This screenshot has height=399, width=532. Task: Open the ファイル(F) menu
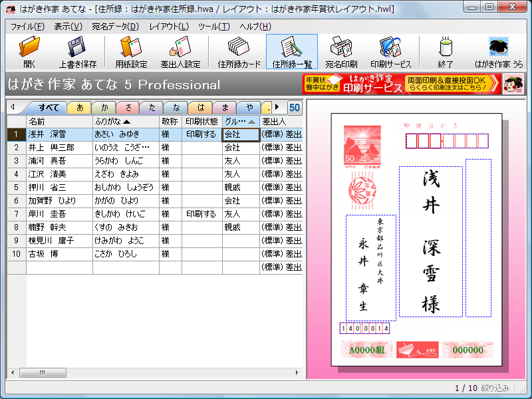(27, 27)
